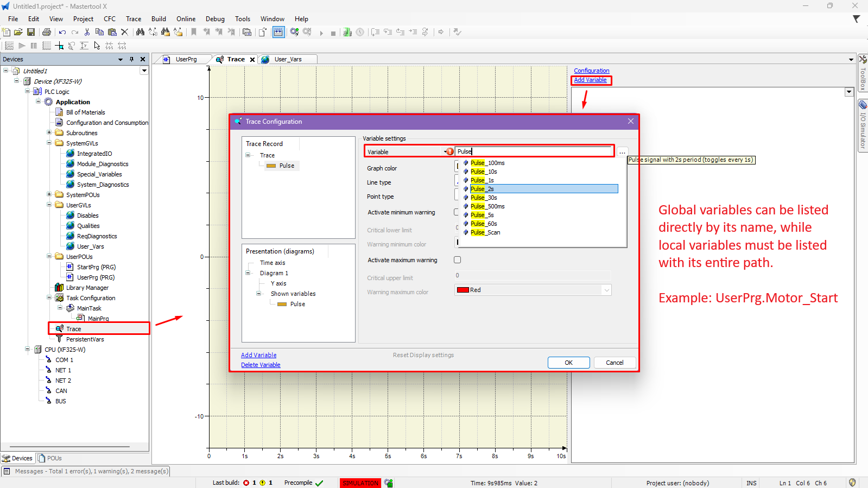Click the Cut scissors icon
868x488 pixels.
coord(87,33)
